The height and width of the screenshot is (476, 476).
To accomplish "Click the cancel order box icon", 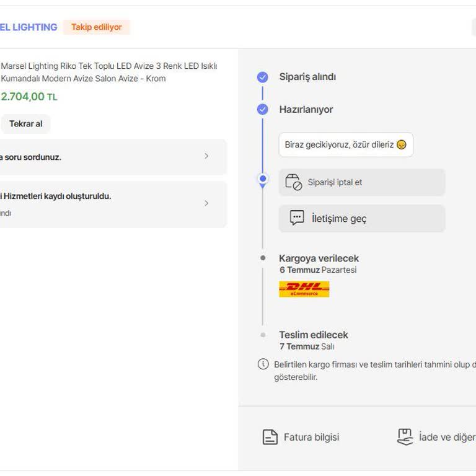I will pyautogui.click(x=294, y=182).
